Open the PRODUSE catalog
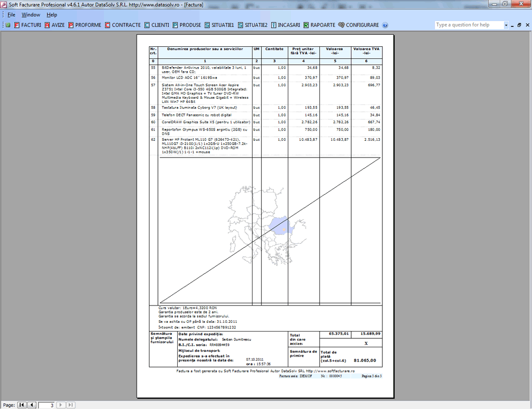Screen dimensions: 532x409 187,25
